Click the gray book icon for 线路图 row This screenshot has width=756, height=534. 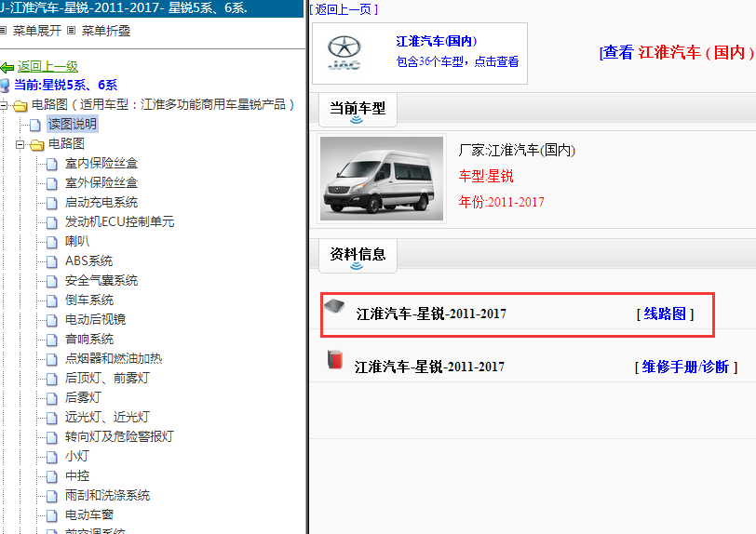[x=334, y=306]
